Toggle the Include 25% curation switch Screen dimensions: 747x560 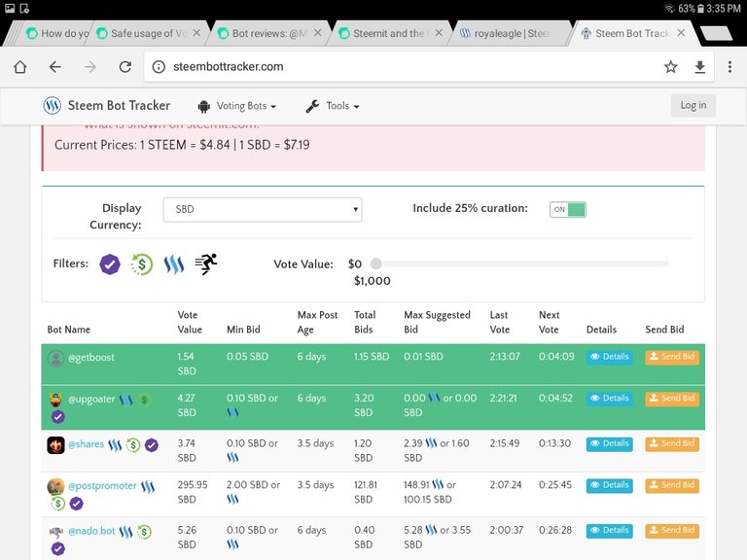[x=568, y=209]
